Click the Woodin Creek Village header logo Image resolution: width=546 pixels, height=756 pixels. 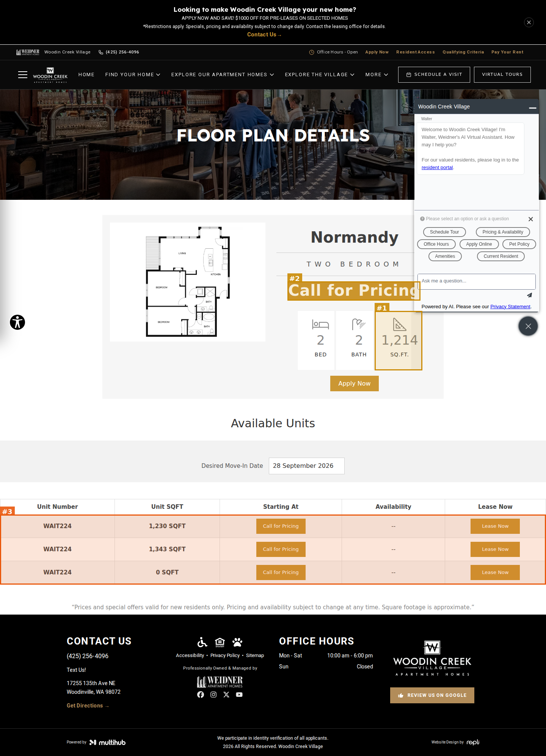coord(50,75)
